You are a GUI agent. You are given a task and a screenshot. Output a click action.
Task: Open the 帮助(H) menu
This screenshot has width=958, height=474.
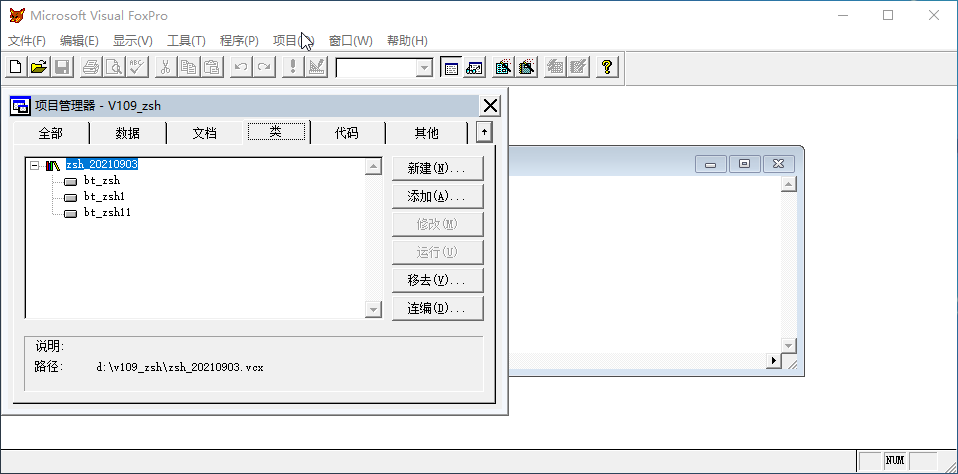(x=408, y=41)
